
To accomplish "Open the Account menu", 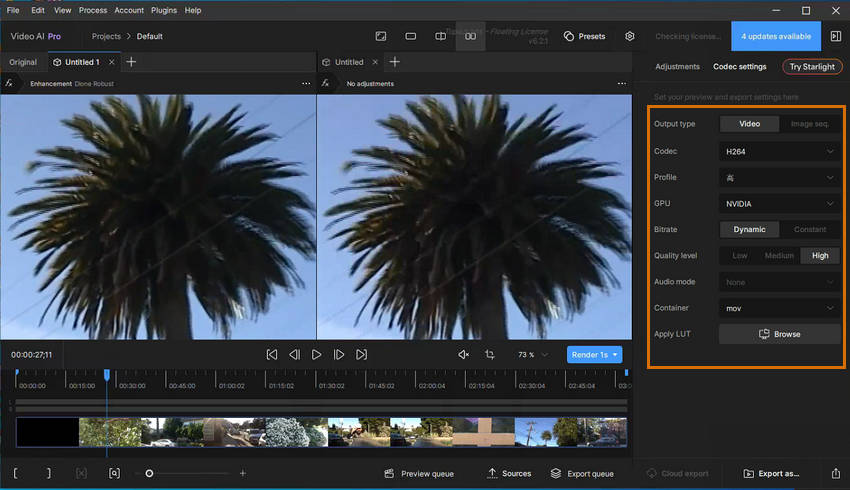I will pos(129,10).
